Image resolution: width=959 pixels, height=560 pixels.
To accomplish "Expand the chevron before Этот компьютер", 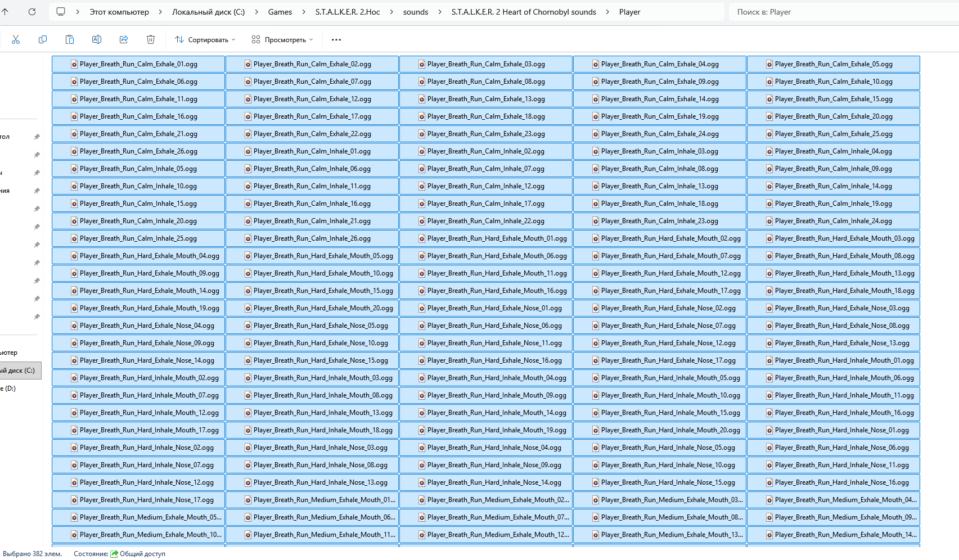I will click(x=78, y=12).
